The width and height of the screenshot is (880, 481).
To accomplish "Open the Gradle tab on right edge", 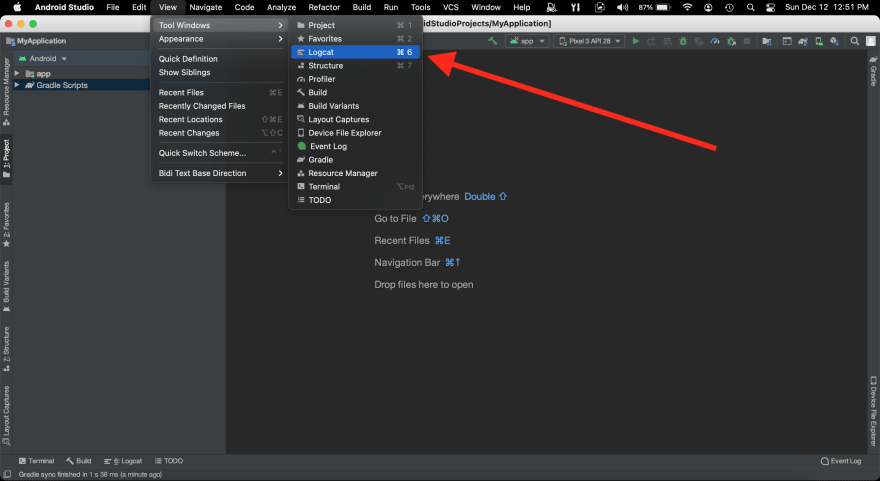I will click(873, 71).
